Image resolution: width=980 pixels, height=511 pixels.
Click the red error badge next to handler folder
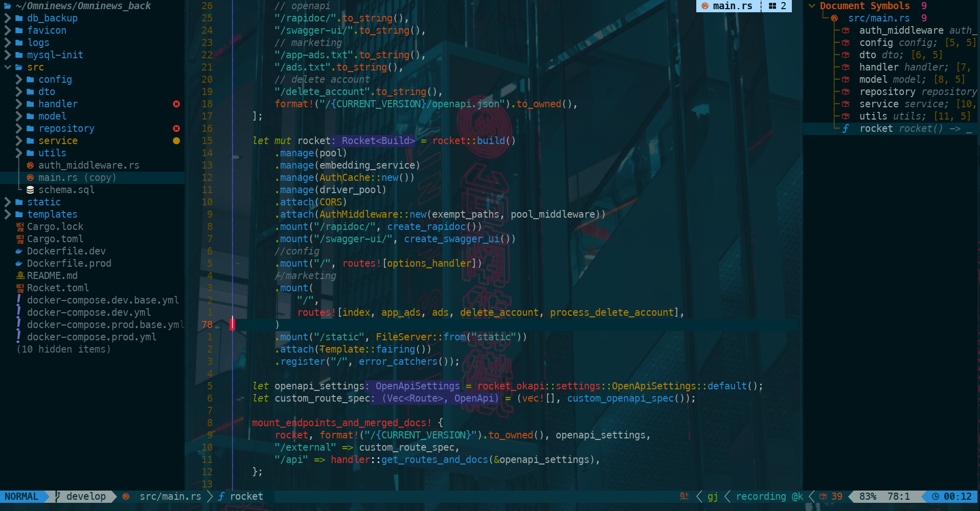(x=176, y=104)
